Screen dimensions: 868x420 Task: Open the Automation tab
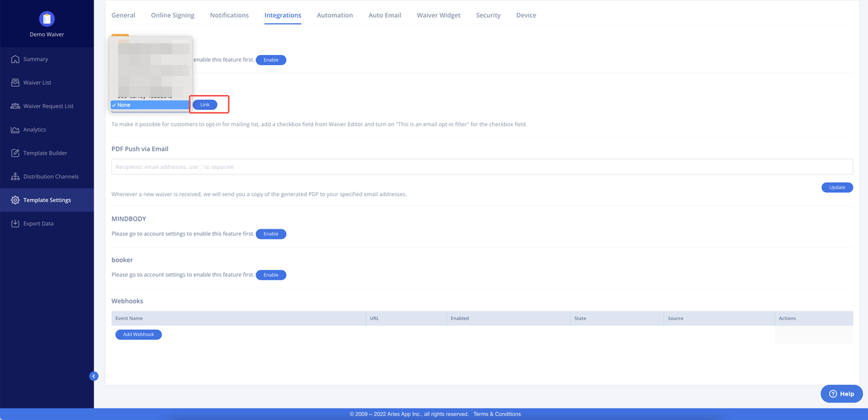pyautogui.click(x=335, y=15)
